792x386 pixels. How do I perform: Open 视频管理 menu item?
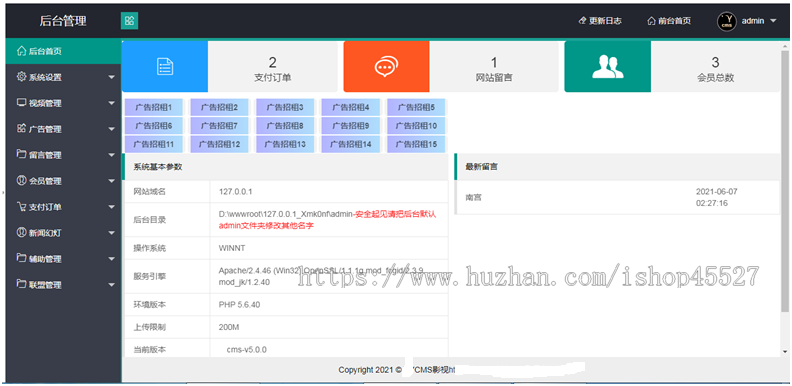point(63,103)
